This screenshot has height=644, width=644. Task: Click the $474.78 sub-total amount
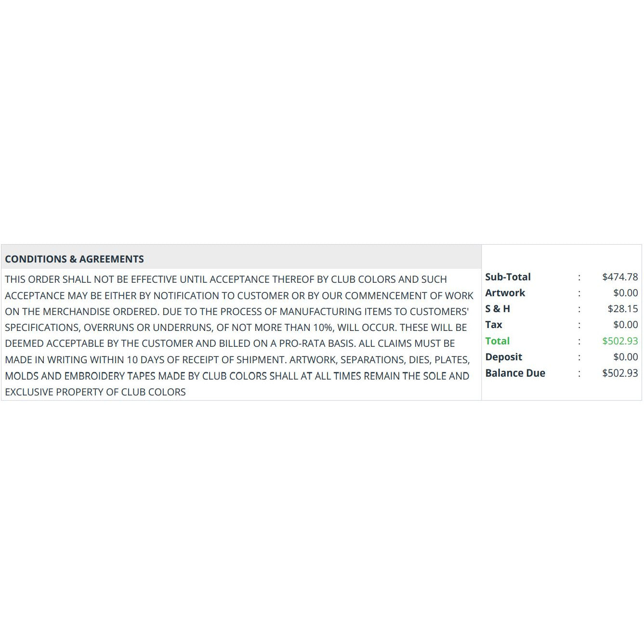pyautogui.click(x=620, y=277)
